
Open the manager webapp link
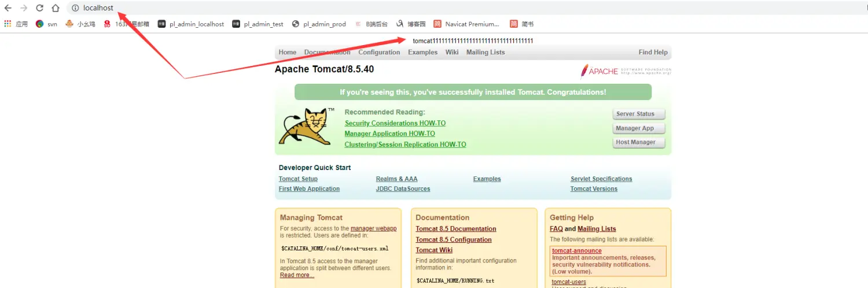[373, 228]
